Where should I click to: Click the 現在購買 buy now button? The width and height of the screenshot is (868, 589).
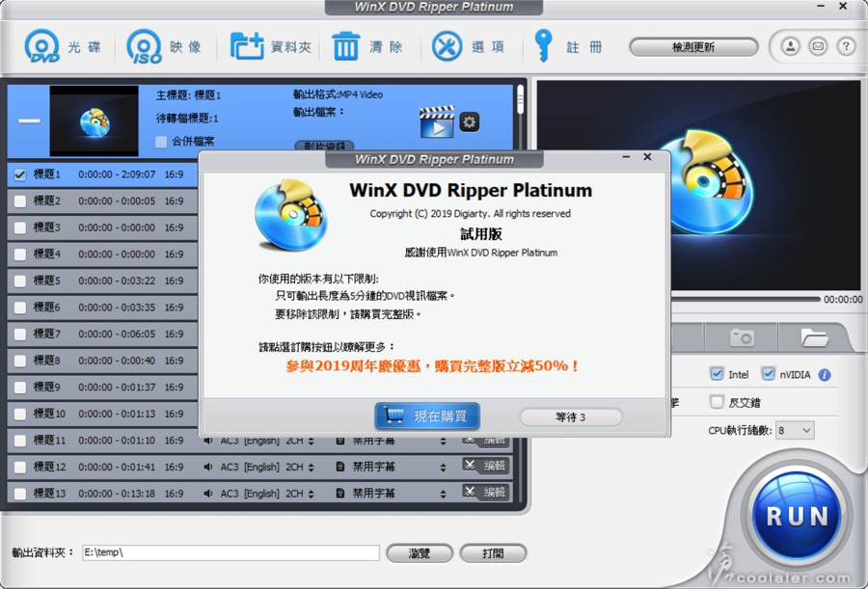[427, 415]
